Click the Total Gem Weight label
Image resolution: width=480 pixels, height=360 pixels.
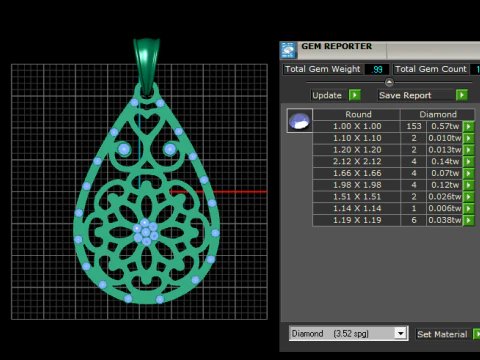point(323,69)
